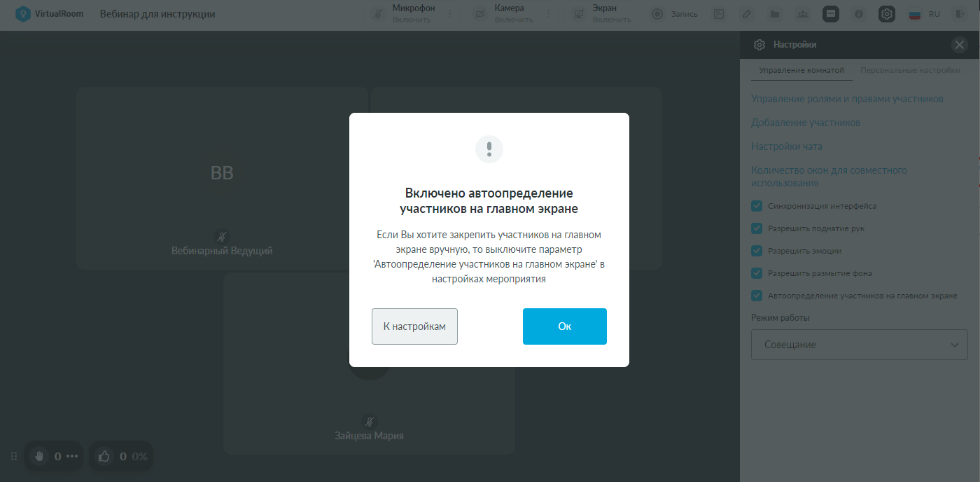Click the VirtualRoom logo
Screen dimensions: 980x482
point(49,14)
